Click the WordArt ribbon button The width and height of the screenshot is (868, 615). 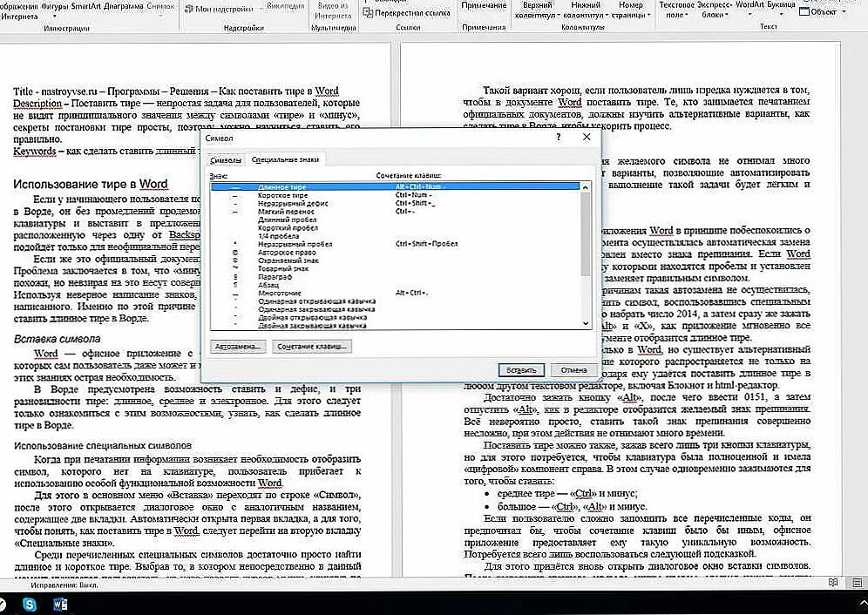click(x=750, y=5)
